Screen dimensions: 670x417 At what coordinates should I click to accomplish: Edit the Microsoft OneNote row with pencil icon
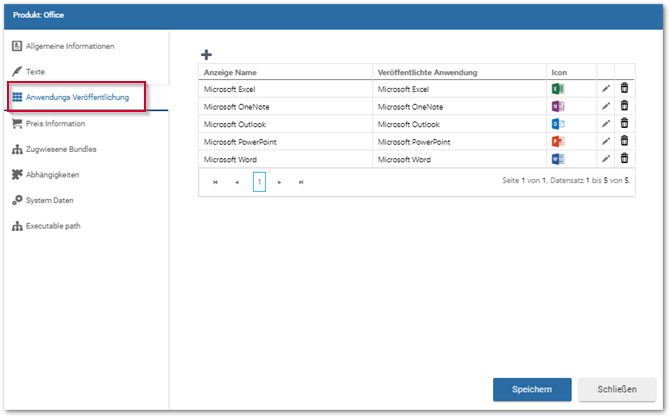(606, 106)
